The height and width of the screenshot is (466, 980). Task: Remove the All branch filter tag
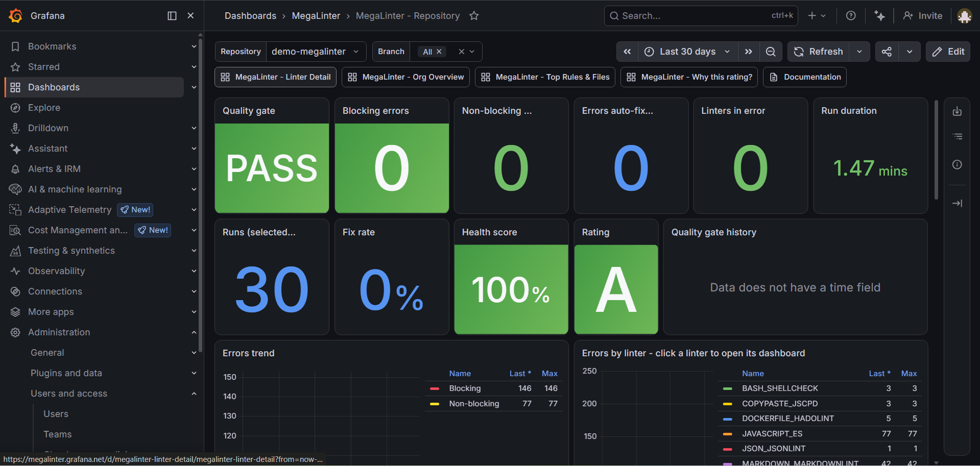(439, 52)
